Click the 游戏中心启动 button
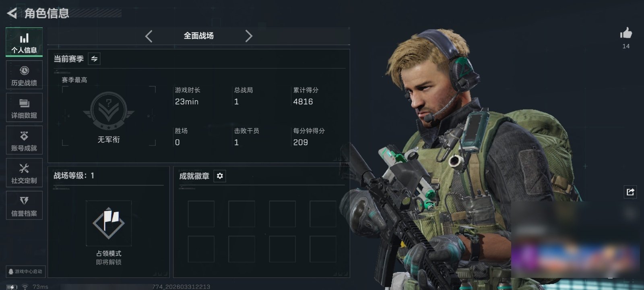Image resolution: width=644 pixels, height=290 pixels. click(x=25, y=271)
